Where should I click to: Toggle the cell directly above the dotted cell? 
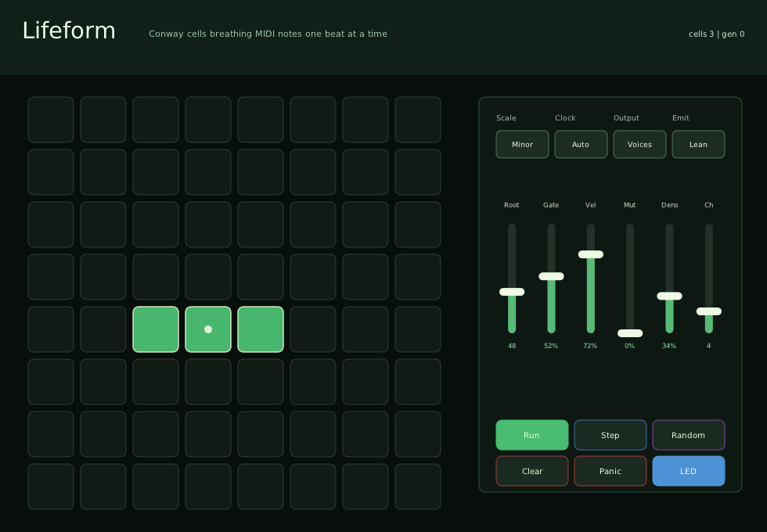tap(208, 277)
